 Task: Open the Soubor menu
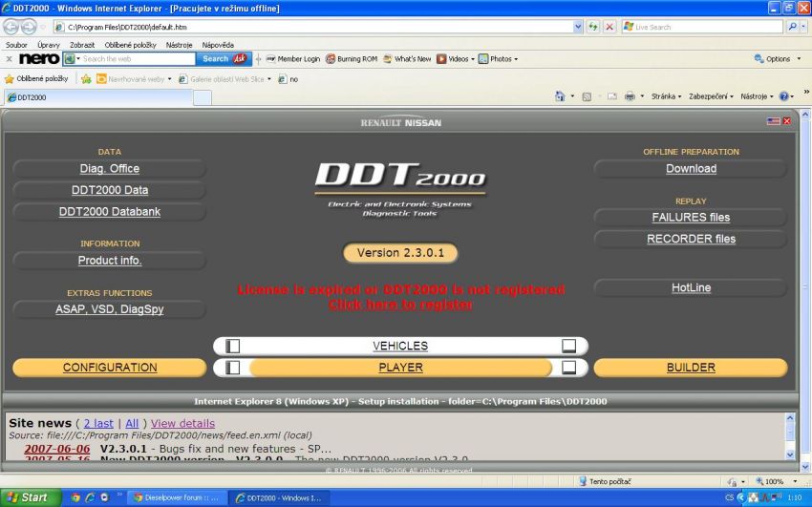click(x=16, y=45)
